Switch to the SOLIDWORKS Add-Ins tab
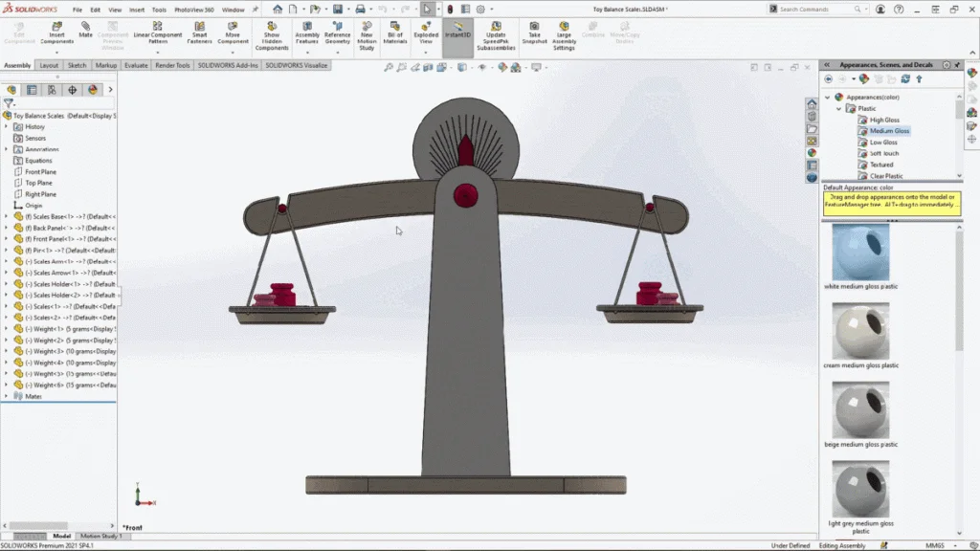The width and height of the screenshot is (980, 551). pyautogui.click(x=228, y=66)
